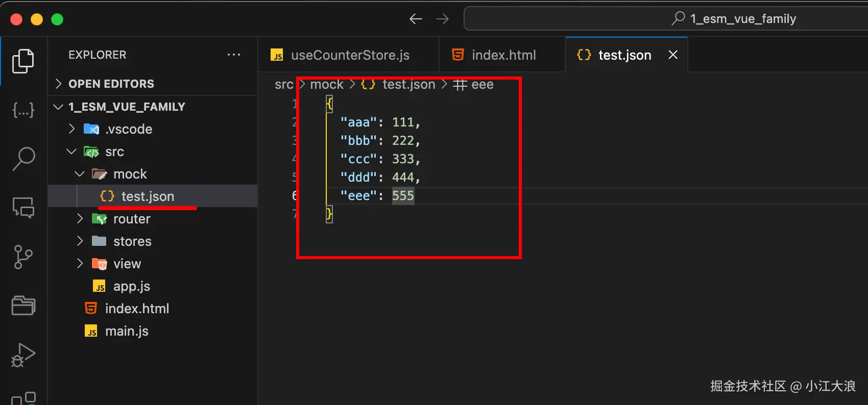Switch to the index.html tab
The width and height of the screenshot is (868, 405).
tap(503, 55)
